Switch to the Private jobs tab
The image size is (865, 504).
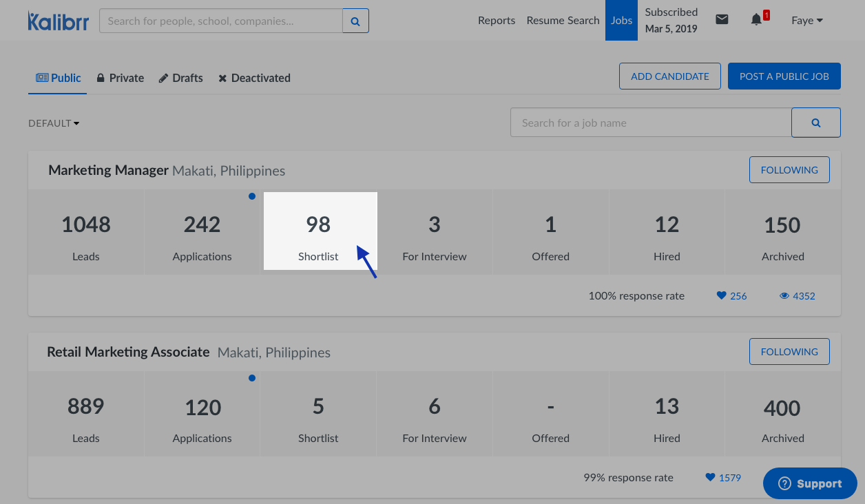[x=121, y=78]
